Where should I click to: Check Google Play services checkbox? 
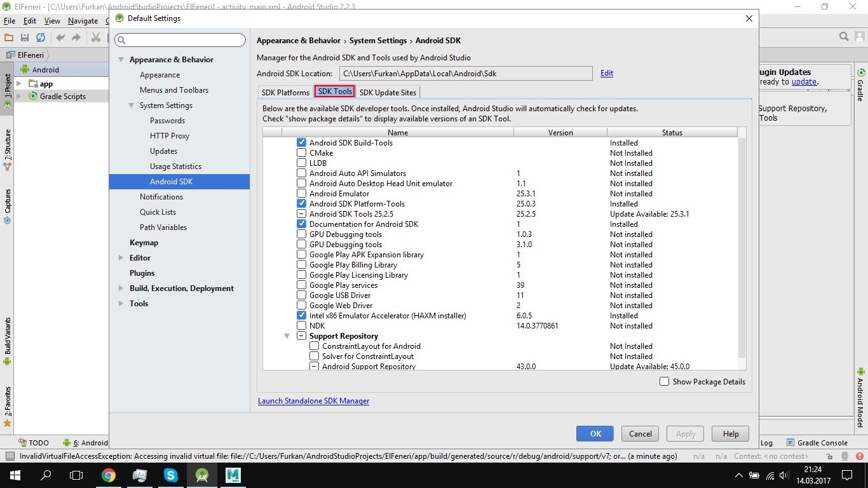tap(301, 285)
